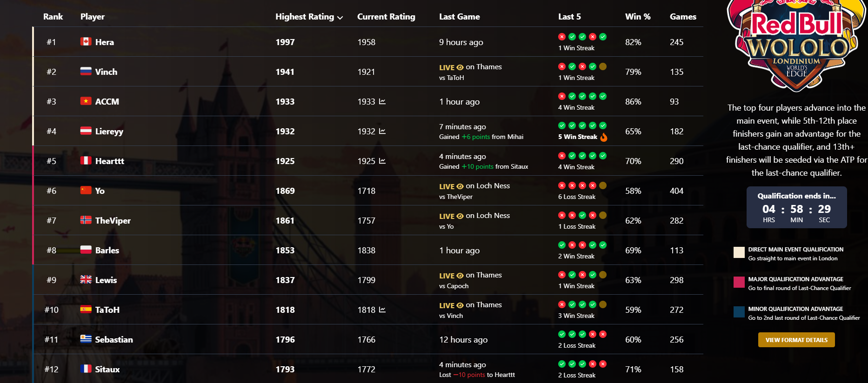Click the Last 5 column header

[x=569, y=17]
